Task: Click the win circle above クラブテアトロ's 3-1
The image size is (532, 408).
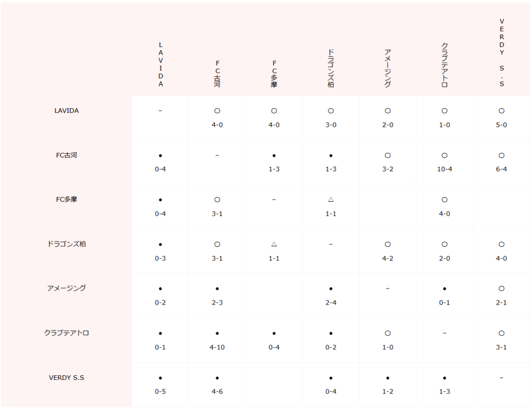Action: pos(501,333)
